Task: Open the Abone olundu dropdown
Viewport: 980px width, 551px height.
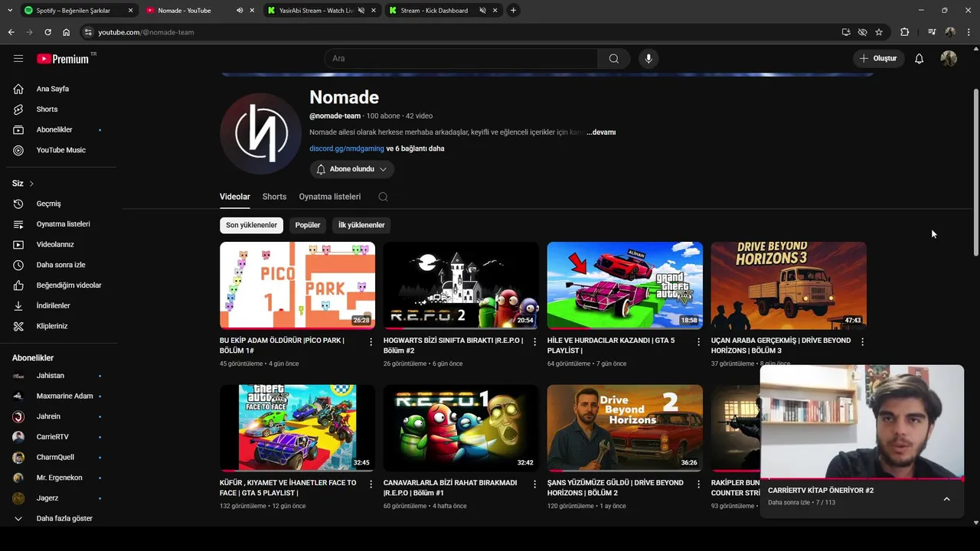Action: point(352,169)
